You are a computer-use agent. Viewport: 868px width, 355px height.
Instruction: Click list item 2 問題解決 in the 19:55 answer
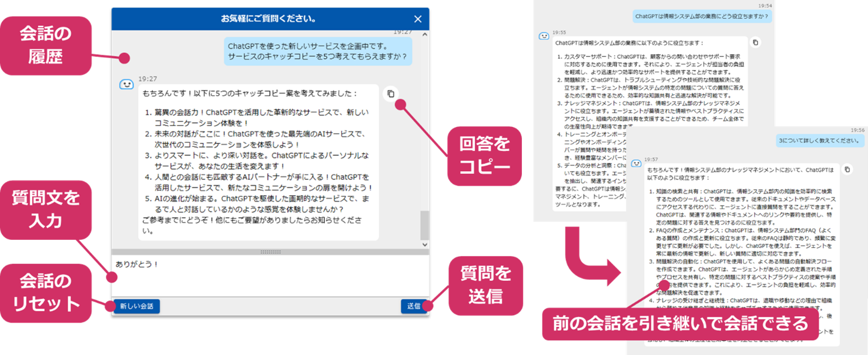[x=650, y=87]
